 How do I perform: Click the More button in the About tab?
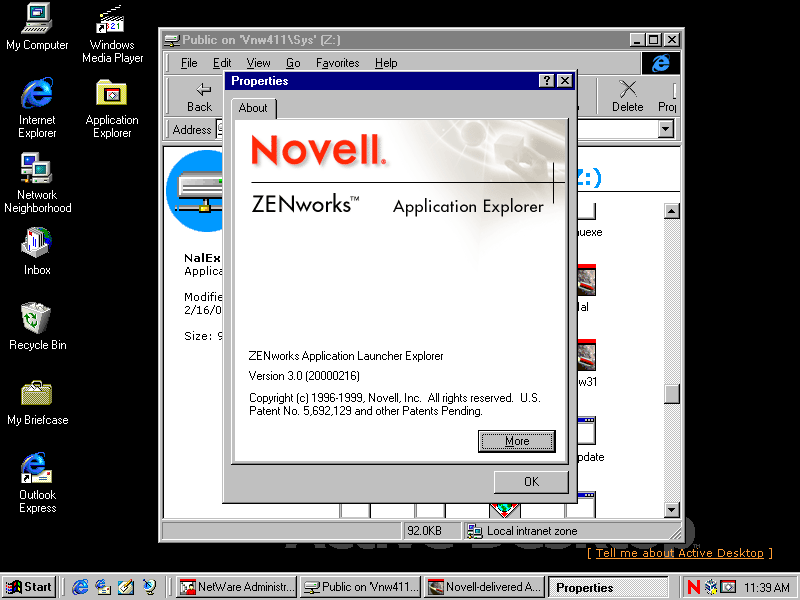point(516,441)
